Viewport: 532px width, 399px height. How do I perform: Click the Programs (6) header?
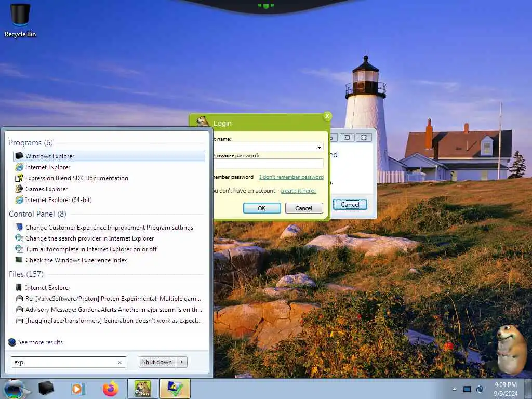point(31,142)
